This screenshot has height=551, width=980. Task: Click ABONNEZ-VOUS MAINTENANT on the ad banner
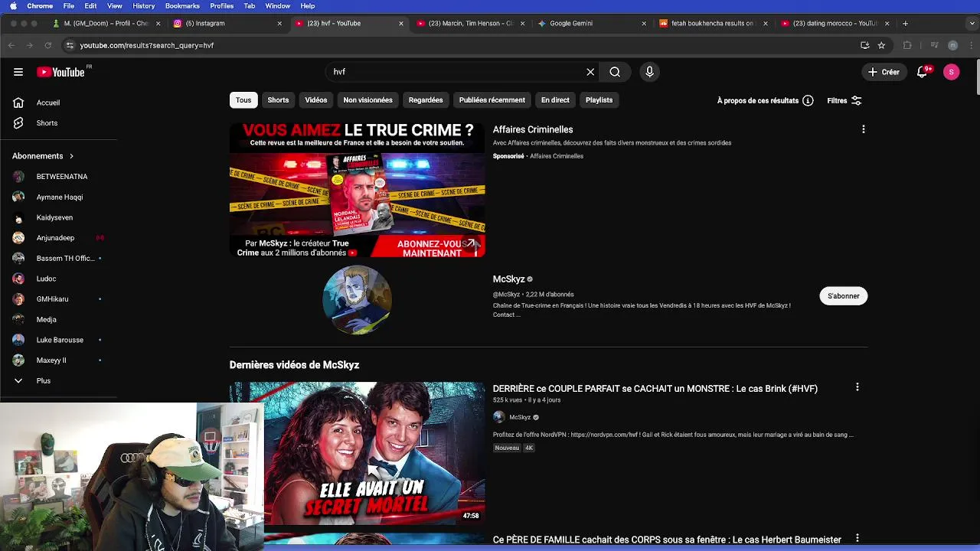pos(433,248)
